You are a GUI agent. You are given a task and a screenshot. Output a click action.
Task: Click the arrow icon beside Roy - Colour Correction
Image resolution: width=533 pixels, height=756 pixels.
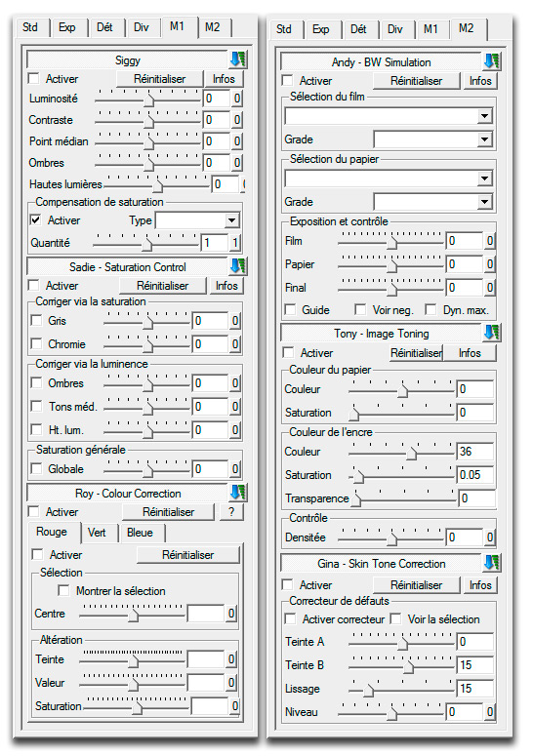pyautogui.click(x=238, y=493)
